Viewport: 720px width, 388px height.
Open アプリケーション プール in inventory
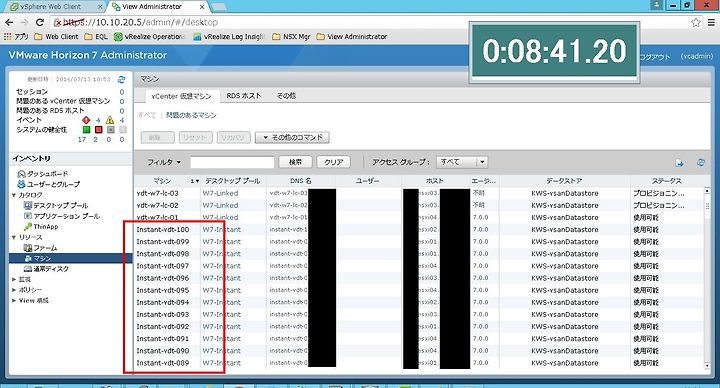coord(62,216)
